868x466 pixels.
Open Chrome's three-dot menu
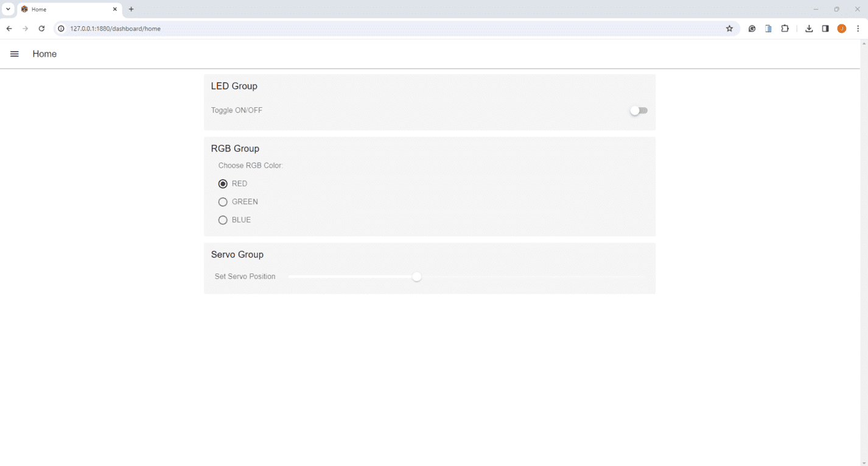[858, 29]
